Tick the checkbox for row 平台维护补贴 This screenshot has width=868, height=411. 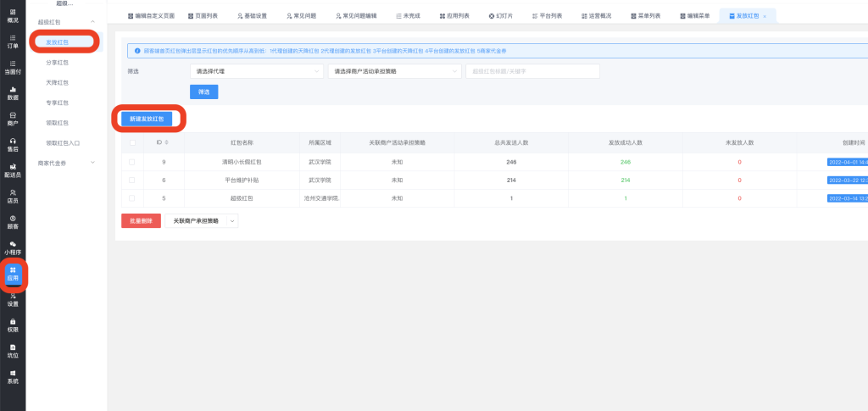click(x=132, y=180)
